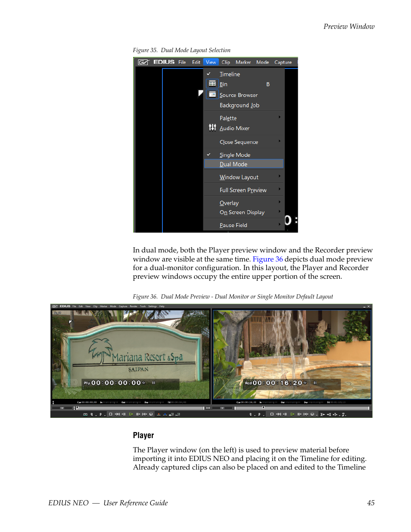Fast forward in the Recorder
Image resolution: width=411 pixels, height=532 pixels.
coord(306,414)
